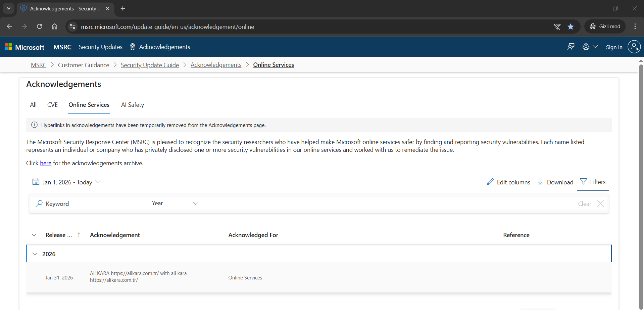Click the feedback icon in header
The image size is (644, 310).
point(571,47)
